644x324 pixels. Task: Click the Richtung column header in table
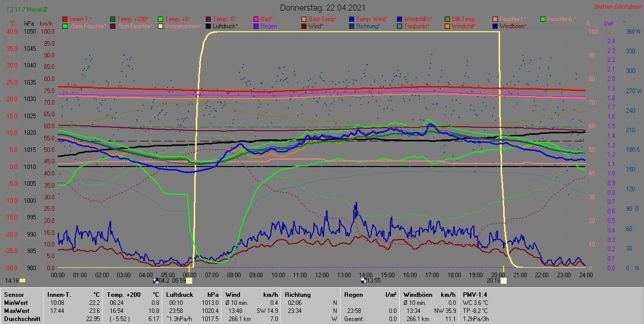click(x=298, y=294)
